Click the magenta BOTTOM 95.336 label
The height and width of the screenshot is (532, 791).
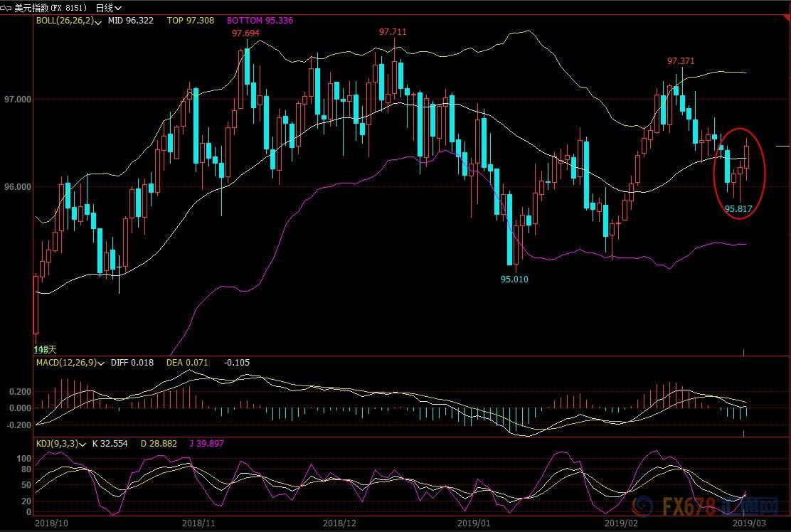[259, 21]
